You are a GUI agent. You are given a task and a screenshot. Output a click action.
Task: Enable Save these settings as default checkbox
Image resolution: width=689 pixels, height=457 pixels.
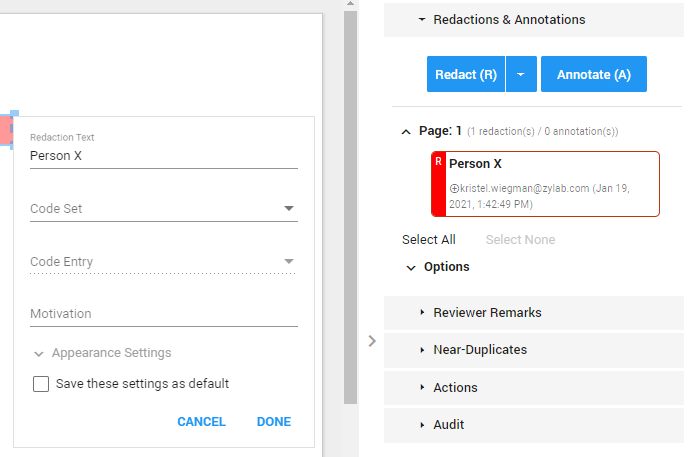[41, 384]
